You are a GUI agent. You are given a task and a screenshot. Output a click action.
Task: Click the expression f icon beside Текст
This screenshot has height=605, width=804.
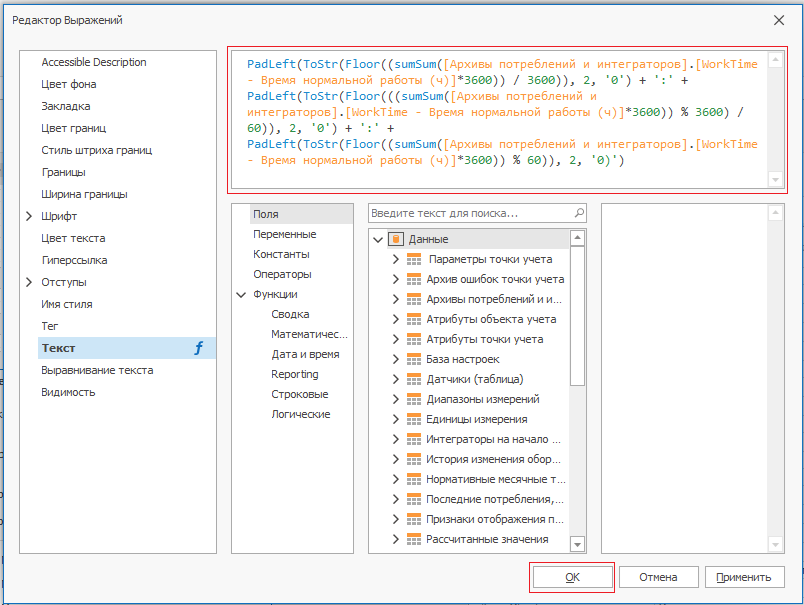point(198,348)
